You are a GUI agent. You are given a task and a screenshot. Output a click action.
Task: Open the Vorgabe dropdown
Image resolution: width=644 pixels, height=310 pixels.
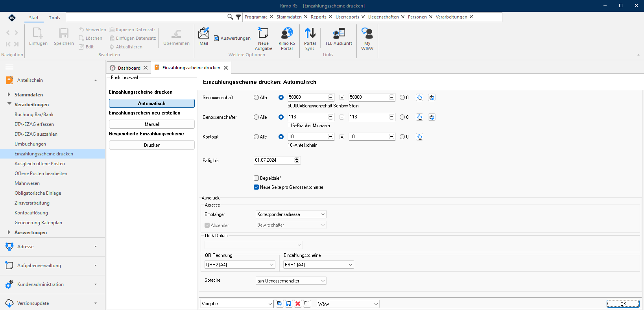(x=237, y=304)
